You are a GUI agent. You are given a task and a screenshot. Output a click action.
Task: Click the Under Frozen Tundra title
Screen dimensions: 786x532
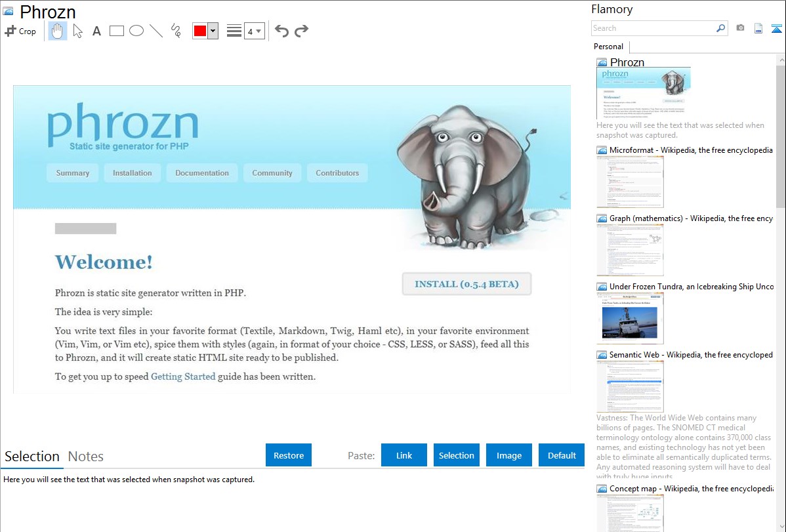[692, 286]
